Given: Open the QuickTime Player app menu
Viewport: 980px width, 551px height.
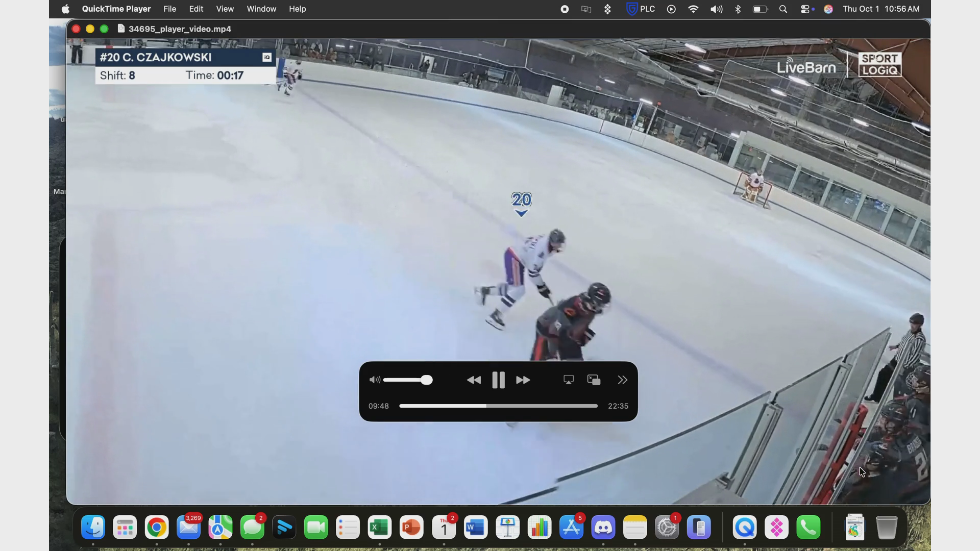Looking at the screenshot, I should click(116, 9).
